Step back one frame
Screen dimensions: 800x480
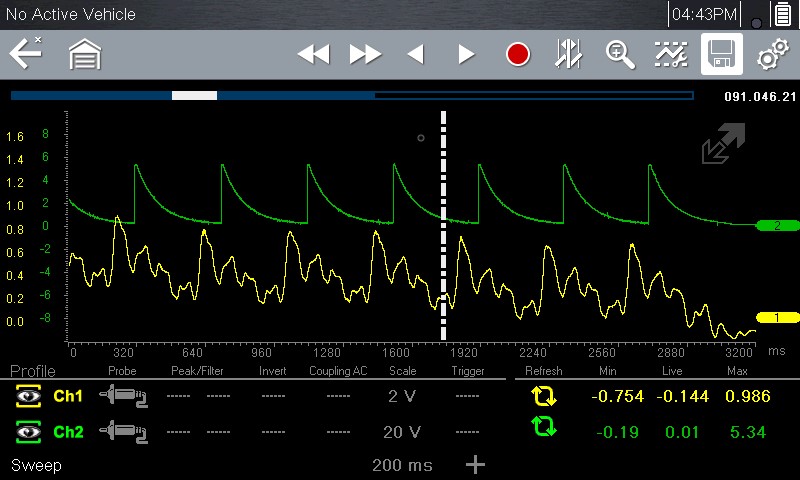point(415,54)
